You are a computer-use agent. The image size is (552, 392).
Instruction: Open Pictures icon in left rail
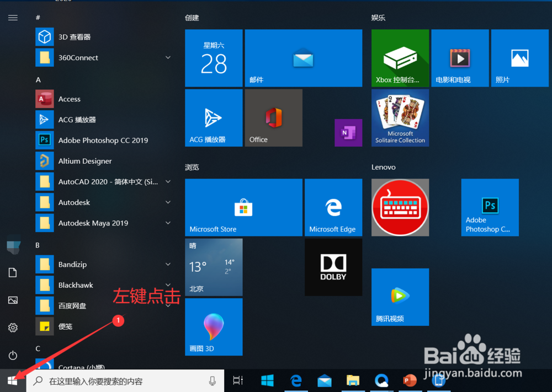pyautogui.click(x=13, y=300)
